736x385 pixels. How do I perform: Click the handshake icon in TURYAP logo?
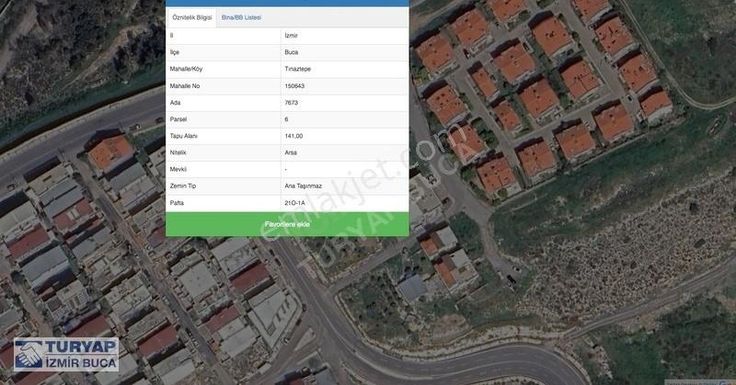click(x=29, y=355)
